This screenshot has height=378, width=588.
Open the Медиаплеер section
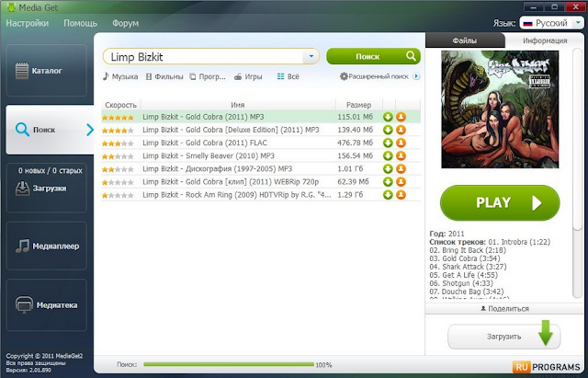click(47, 246)
